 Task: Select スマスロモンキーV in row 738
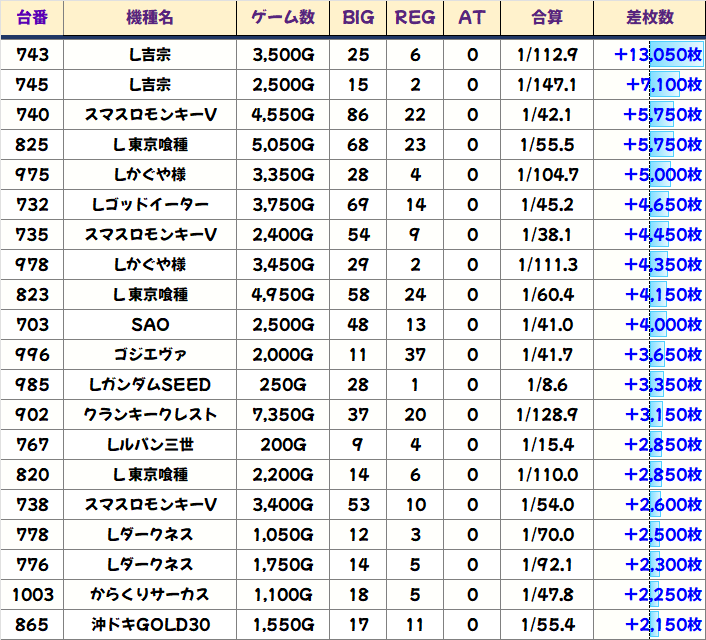(x=150, y=505)
